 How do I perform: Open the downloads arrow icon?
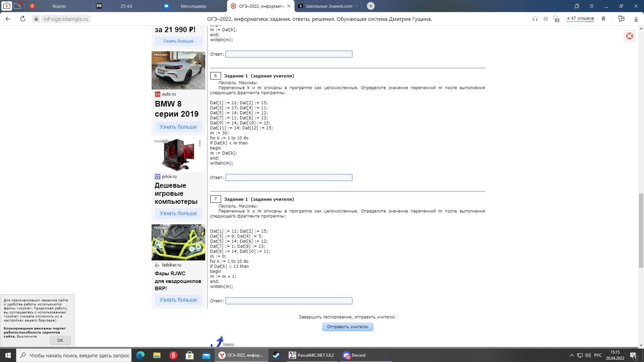636,19
